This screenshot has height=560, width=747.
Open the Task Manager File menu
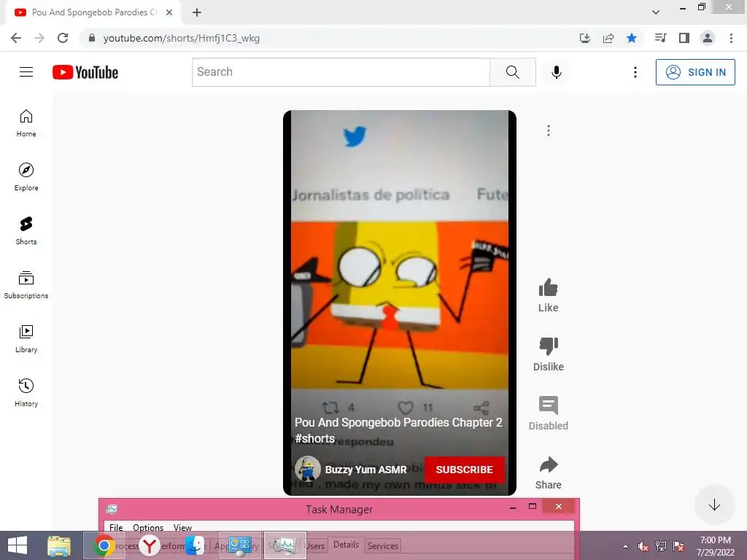pyautogui.click(x=116, y=527)
